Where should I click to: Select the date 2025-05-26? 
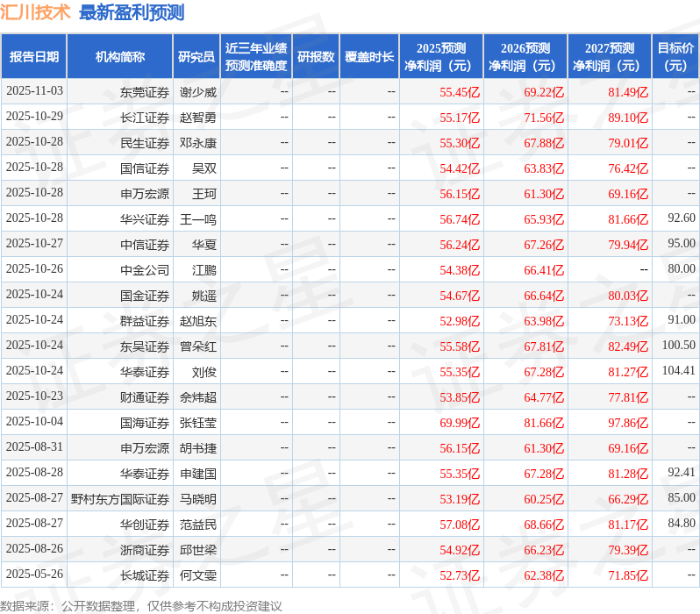(x=34, y=575)
